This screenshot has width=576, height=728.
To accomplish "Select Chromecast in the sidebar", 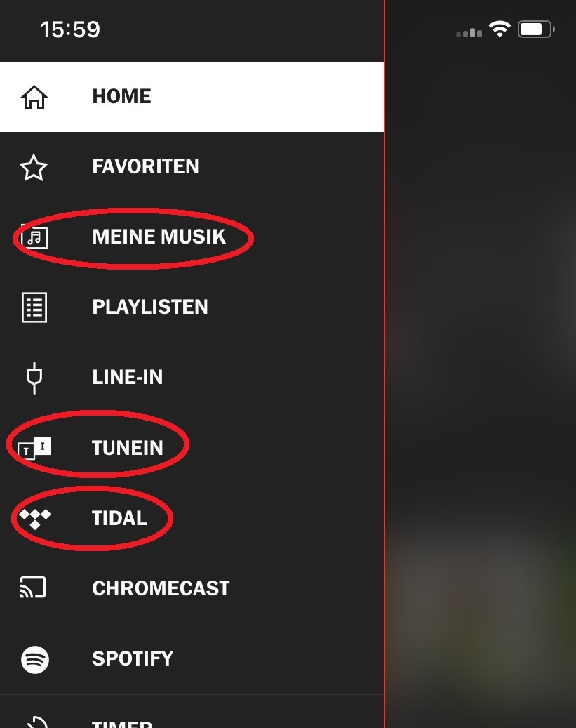I will tap(160, 588).
